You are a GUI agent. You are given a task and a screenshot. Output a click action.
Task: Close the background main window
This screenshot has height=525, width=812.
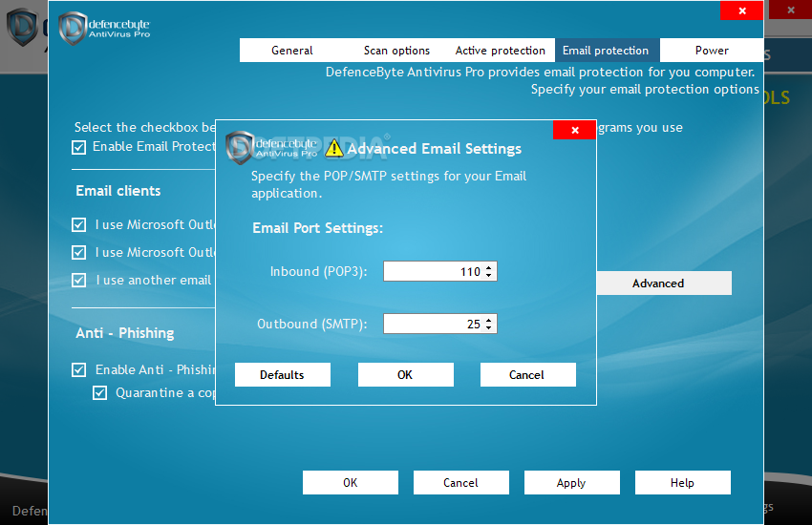click(790, 10)
